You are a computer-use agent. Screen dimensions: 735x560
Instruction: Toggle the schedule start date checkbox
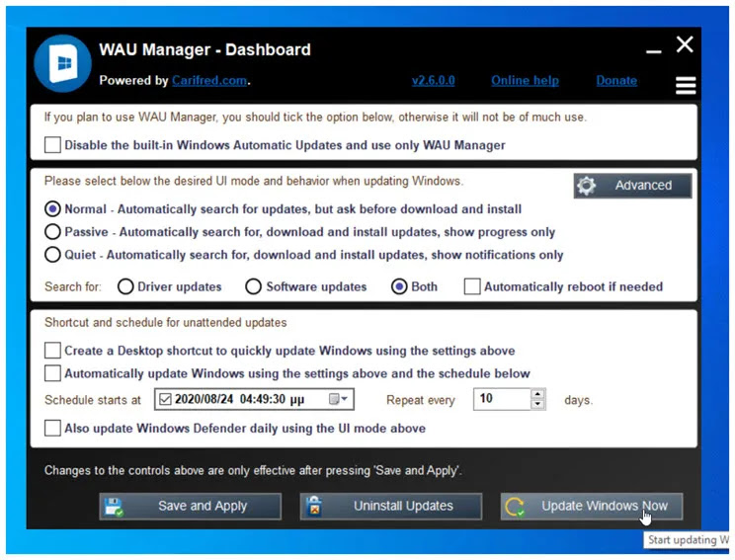165,399
